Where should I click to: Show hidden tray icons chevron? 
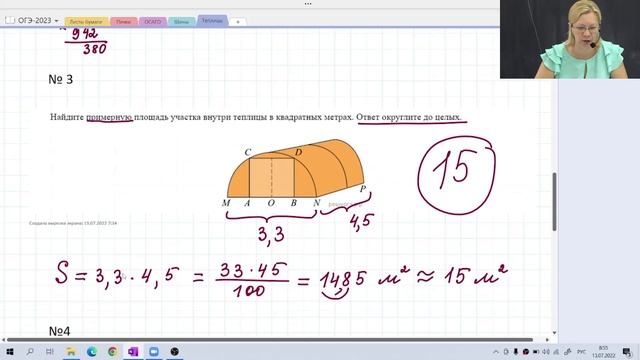point(496,352)
